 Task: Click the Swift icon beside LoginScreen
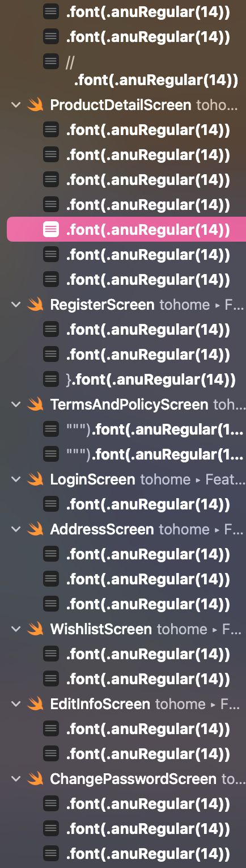tap(36, 479)
